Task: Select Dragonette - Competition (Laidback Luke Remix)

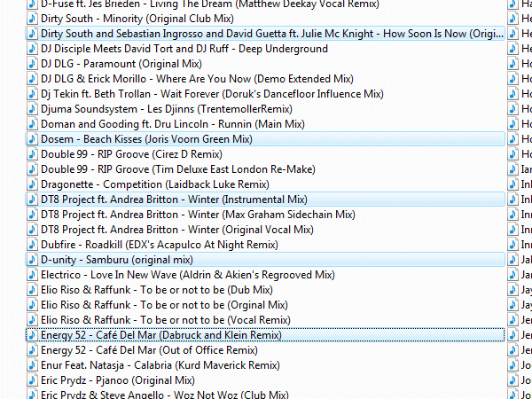Action: pyautogui.click(x=155, y=184)
